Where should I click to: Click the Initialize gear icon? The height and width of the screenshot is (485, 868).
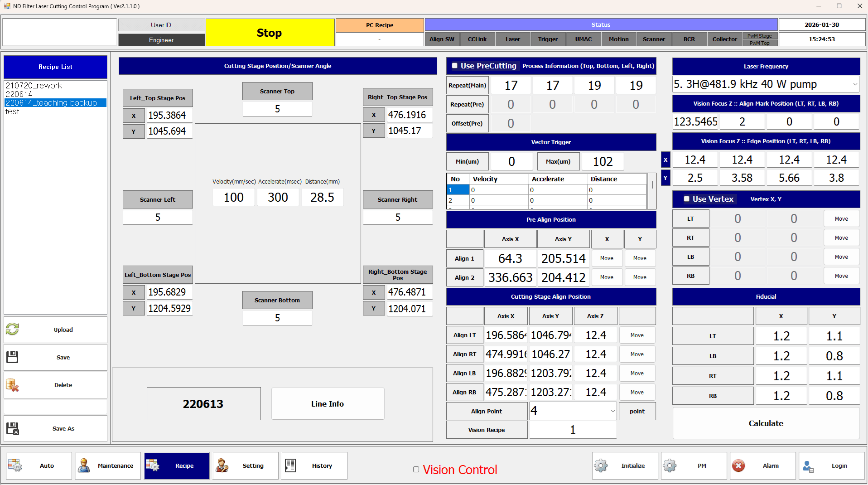(x=601, y=466)
